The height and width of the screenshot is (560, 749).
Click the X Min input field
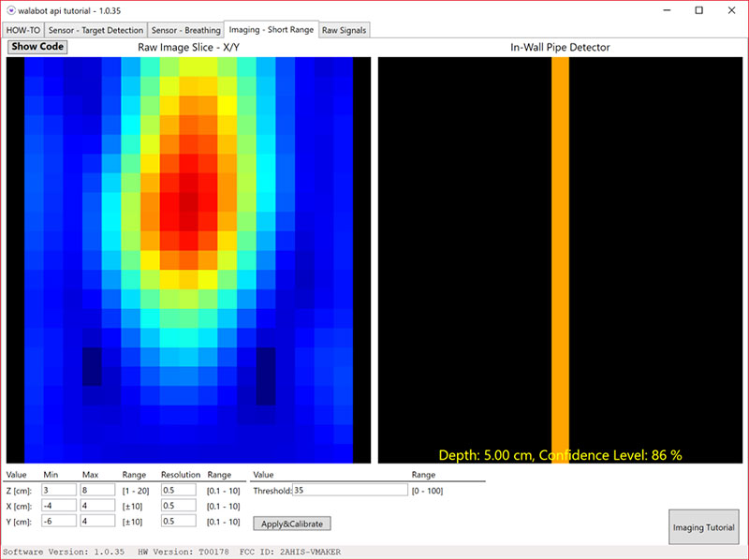point(56,506)
